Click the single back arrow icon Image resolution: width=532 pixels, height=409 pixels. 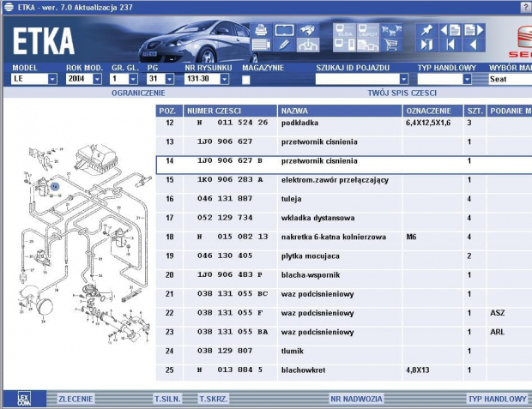pos(474,45)
